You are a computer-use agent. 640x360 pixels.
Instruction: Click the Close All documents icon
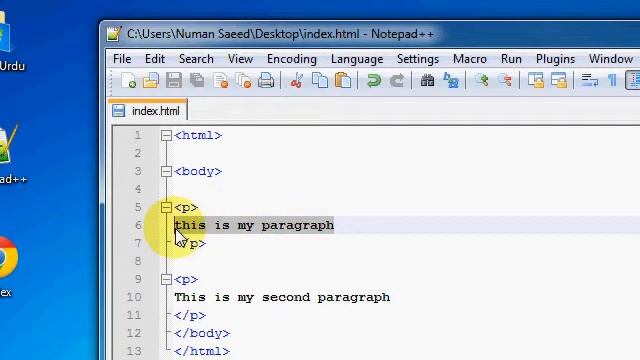click(244, 80)
